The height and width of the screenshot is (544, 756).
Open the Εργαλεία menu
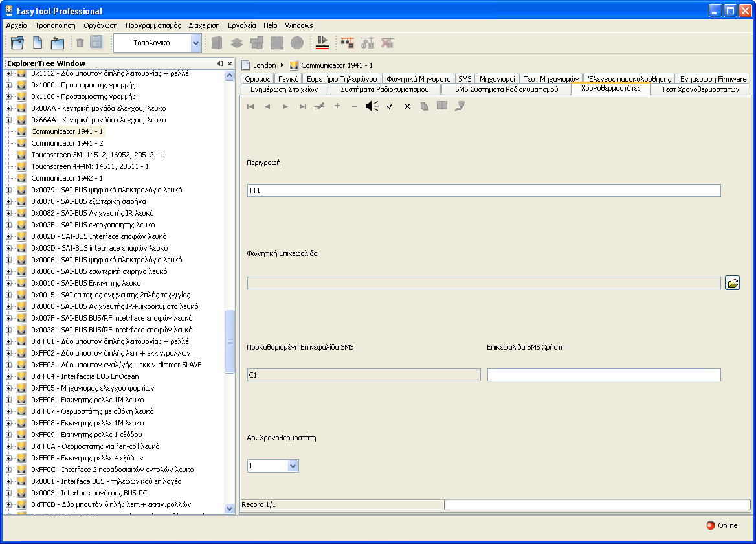click(241, 25)
